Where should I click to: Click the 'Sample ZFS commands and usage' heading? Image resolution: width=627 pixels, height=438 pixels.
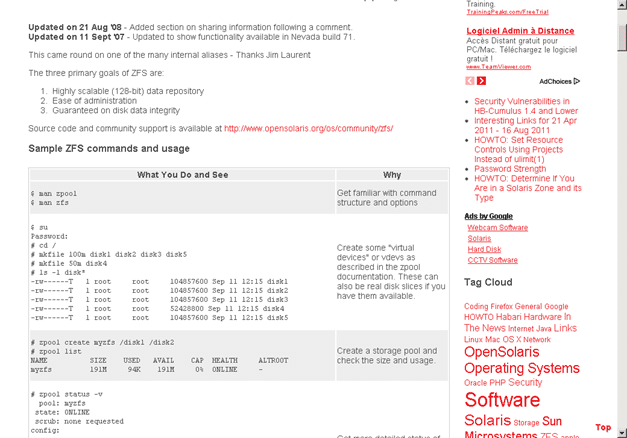(109, 148)
